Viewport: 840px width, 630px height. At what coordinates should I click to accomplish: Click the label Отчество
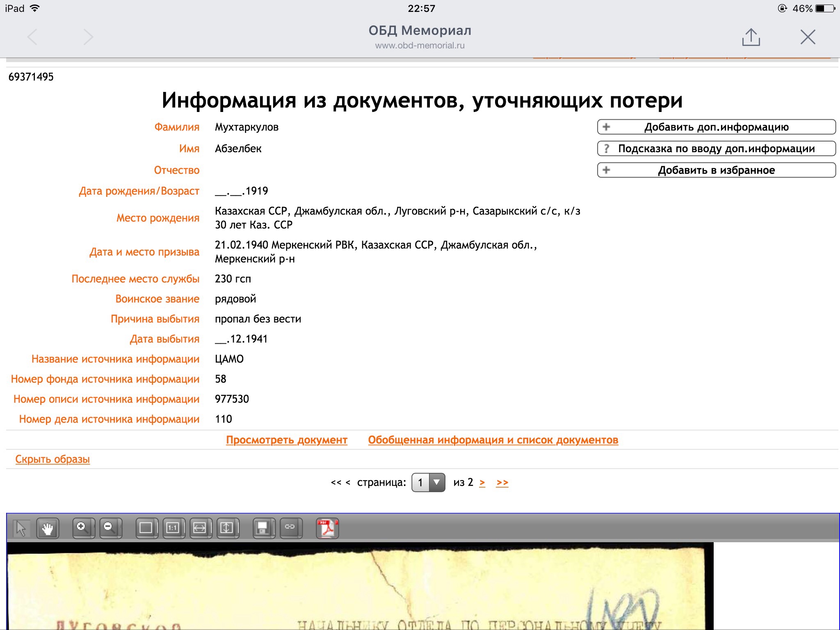(x=177, y=170)
